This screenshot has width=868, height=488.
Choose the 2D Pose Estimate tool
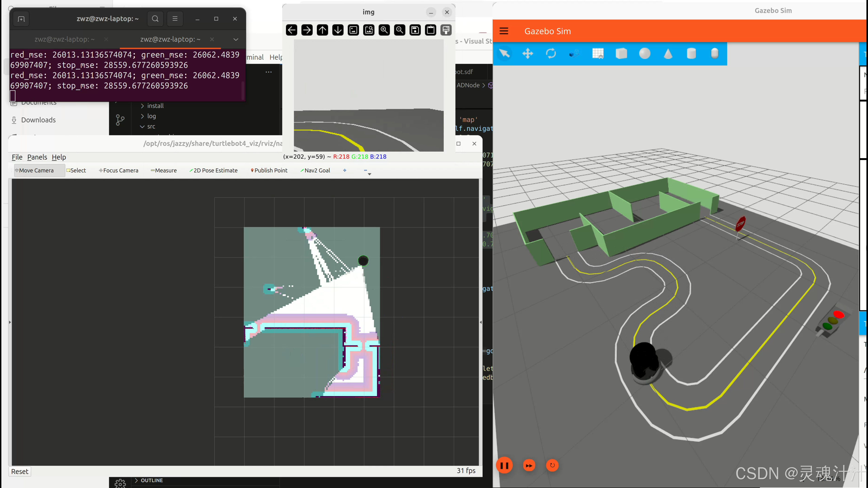click(213, 170)
